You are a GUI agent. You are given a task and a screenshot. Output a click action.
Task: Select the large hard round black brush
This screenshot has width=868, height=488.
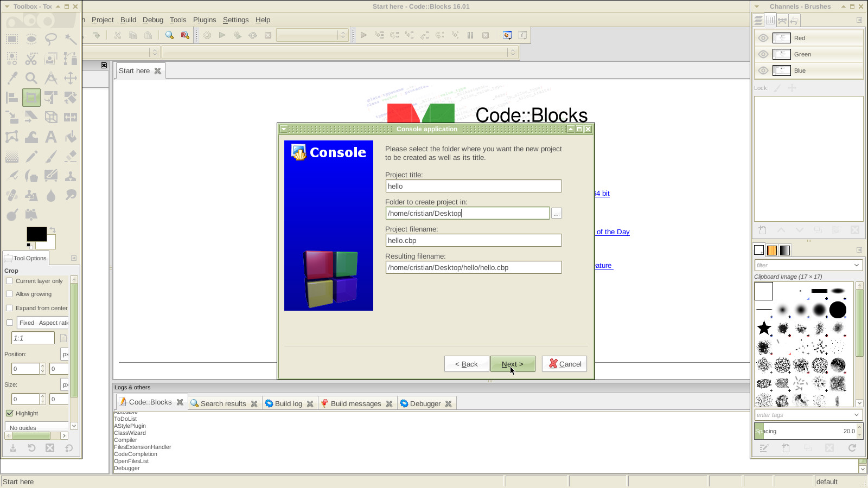click(x=838, y=310)
